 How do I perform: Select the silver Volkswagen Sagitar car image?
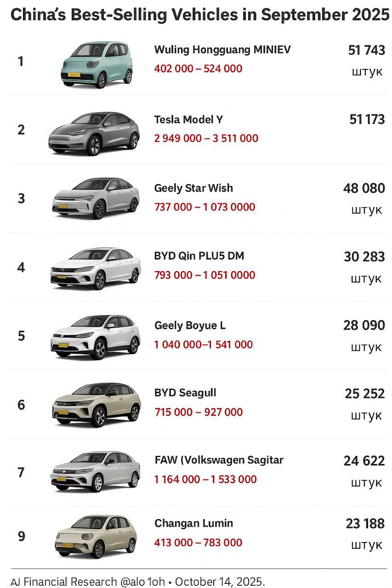click(x=96, y=472)
